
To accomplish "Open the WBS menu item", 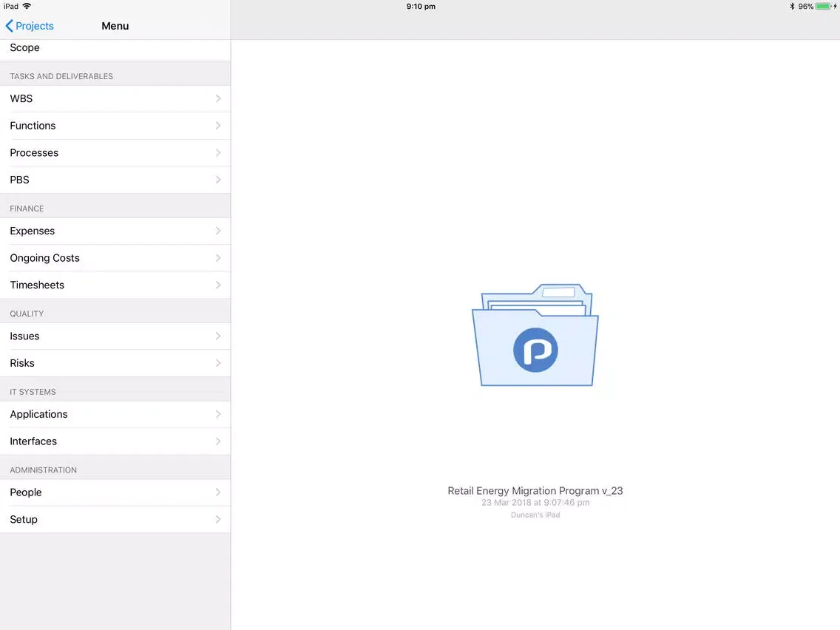I will coord(115,98).
